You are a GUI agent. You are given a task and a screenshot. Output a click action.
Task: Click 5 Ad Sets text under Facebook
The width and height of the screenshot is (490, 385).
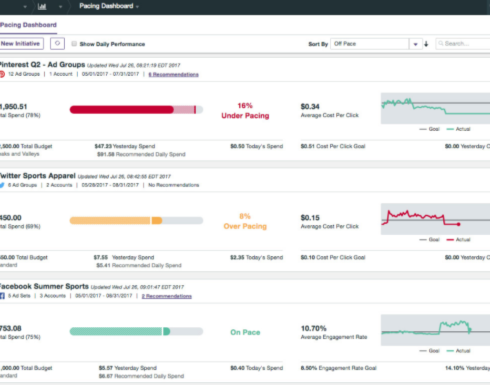point(19,296)
